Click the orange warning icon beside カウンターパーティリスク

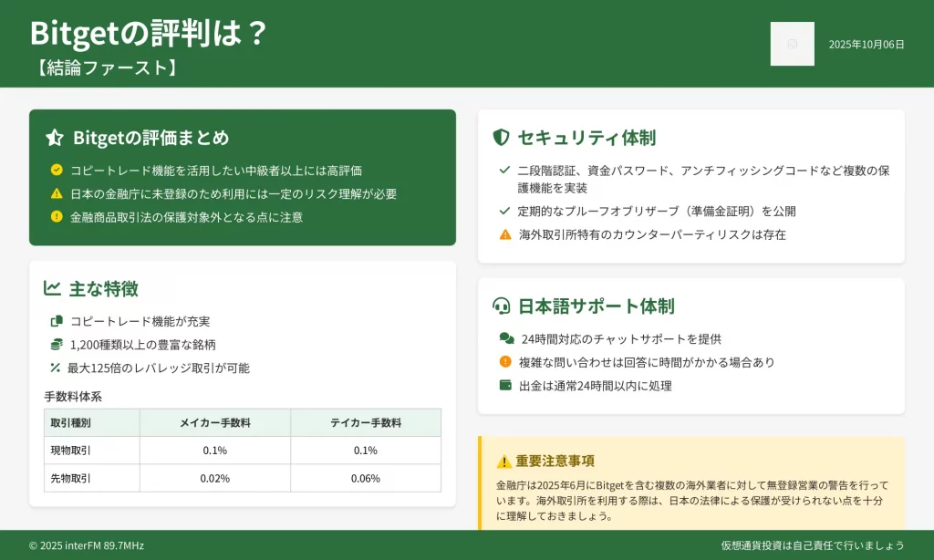click(x=505, y=234)
